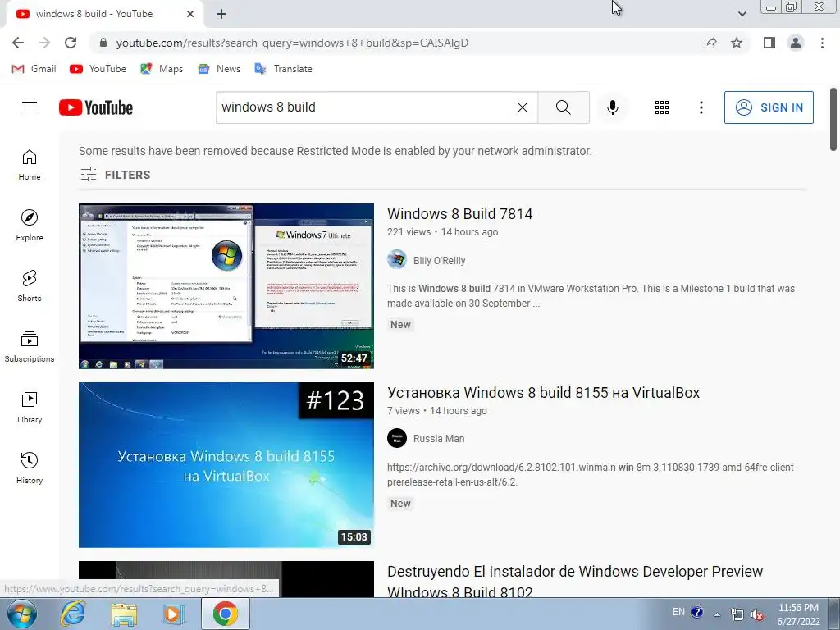Open Subscriptions in the sidebar
840x630 pixels.
[x=30, y=347]
